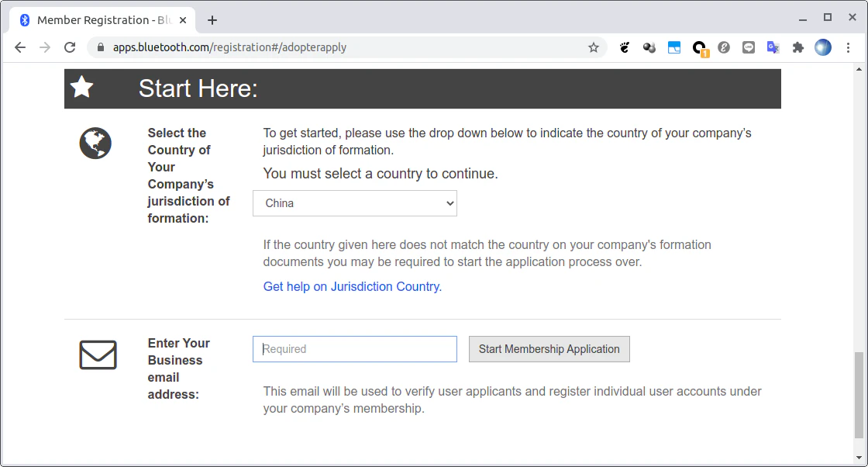Reload the page with the refresh icon
This screenshot has height=467, width=868.
click(70, 47)
